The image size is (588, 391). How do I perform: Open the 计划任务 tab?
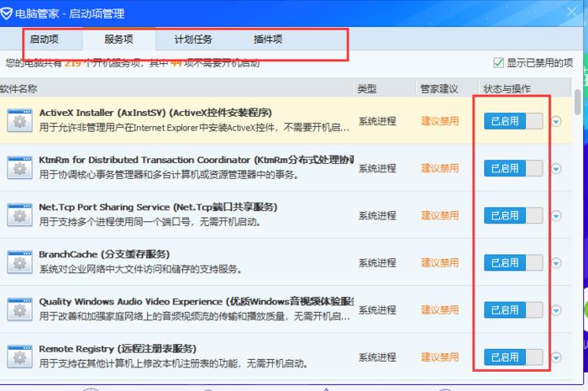[x=193, y=40]
